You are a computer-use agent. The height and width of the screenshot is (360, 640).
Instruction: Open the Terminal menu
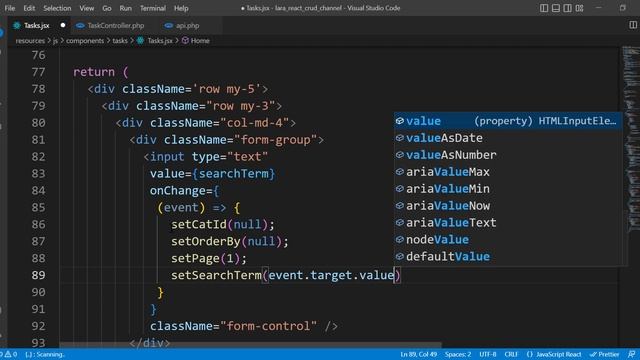153,8
